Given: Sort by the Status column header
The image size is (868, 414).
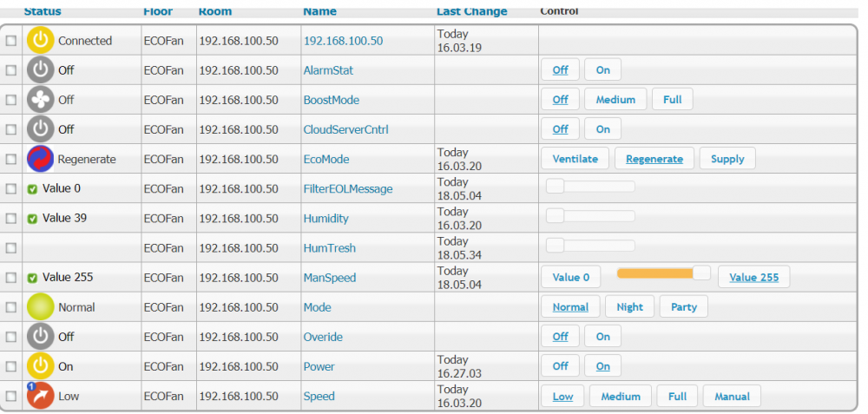Looking at the screenshot, I should coord(43,11).
